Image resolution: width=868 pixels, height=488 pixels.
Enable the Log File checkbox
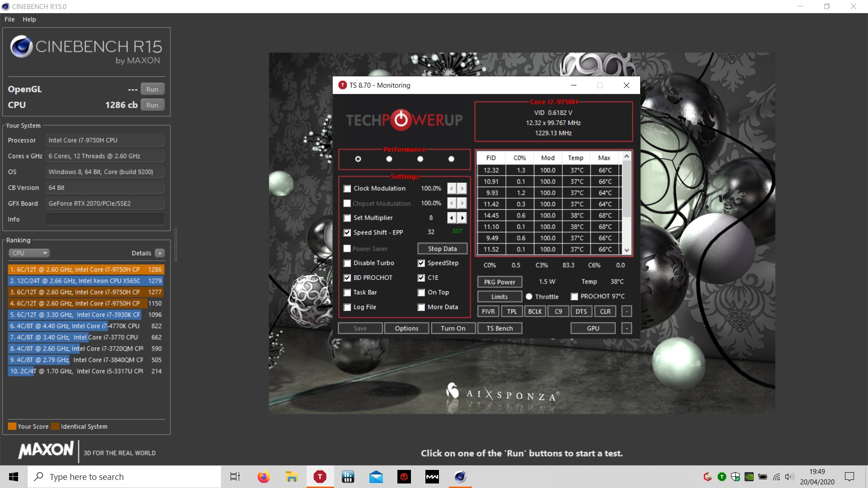(347, 307)
